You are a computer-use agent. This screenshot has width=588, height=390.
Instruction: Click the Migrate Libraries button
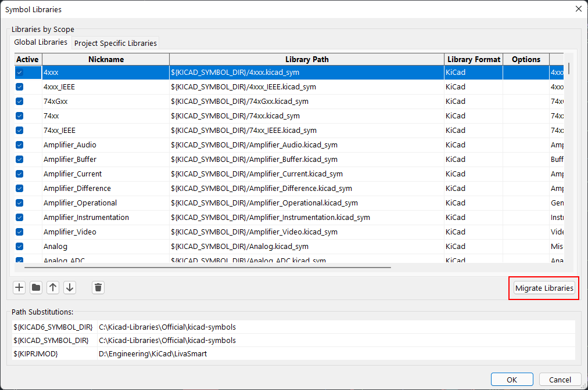tap(544, 288)
